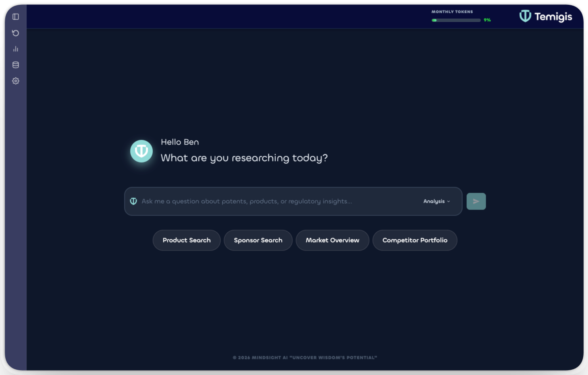Open the Analysis mode dropdown
Screen dimensions: 588x375
coord(434,201)
